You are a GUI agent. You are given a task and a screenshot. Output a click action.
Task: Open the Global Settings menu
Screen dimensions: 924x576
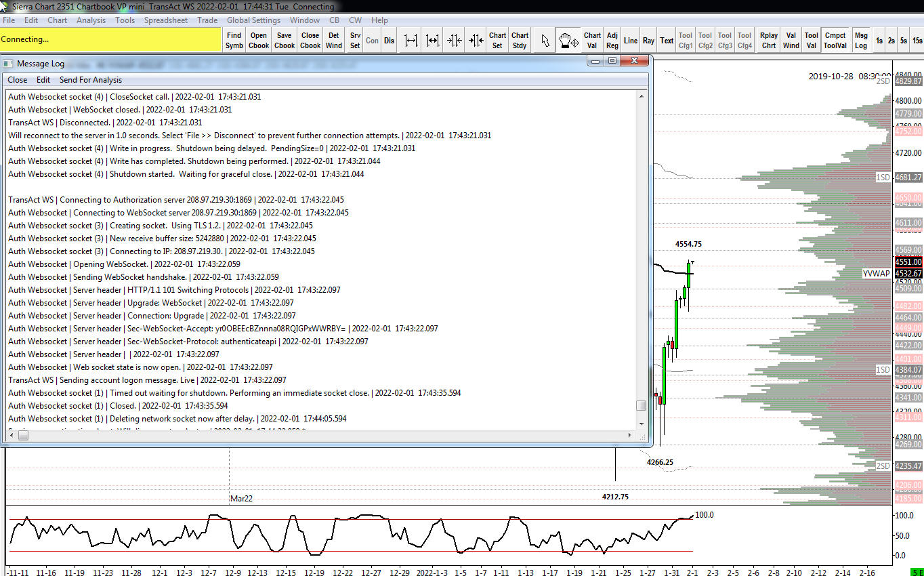[x=254, y=20]
